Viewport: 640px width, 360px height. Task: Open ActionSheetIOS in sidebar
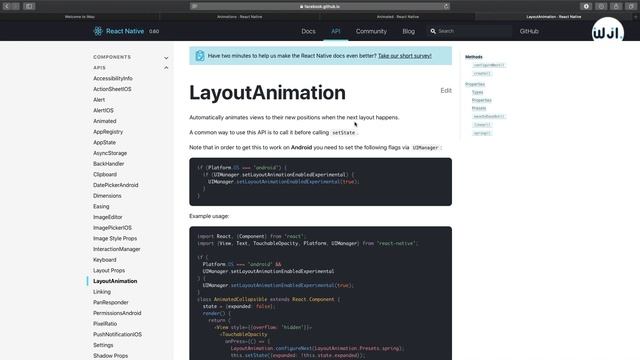click(112, 89)
